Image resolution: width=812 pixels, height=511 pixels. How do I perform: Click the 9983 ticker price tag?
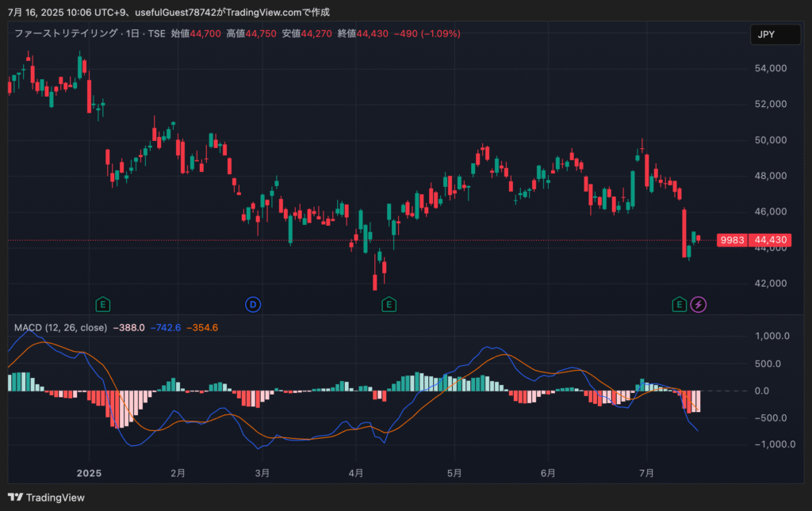click(x=732, y=240)
